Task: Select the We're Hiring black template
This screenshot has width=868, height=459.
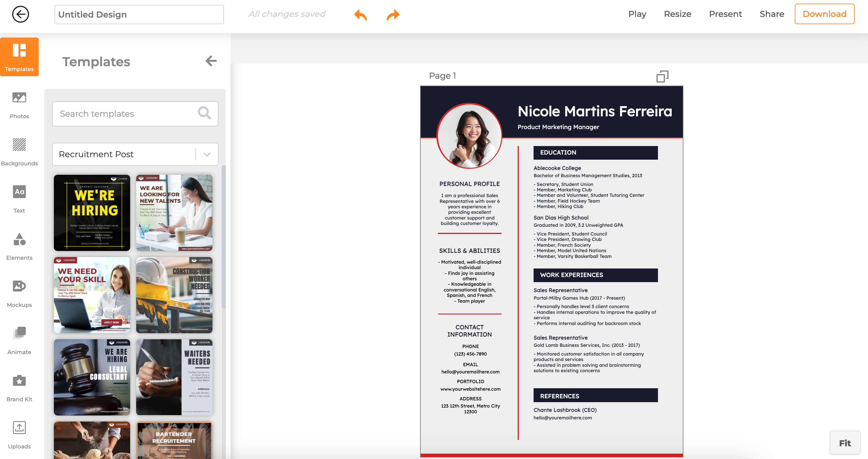Action: [92, 213]
